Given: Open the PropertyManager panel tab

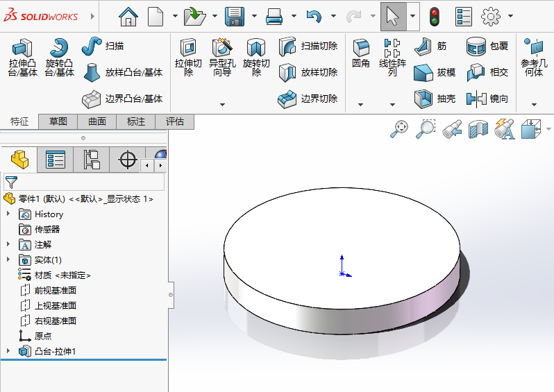Looking at the screenshot, I should point(55,160).
